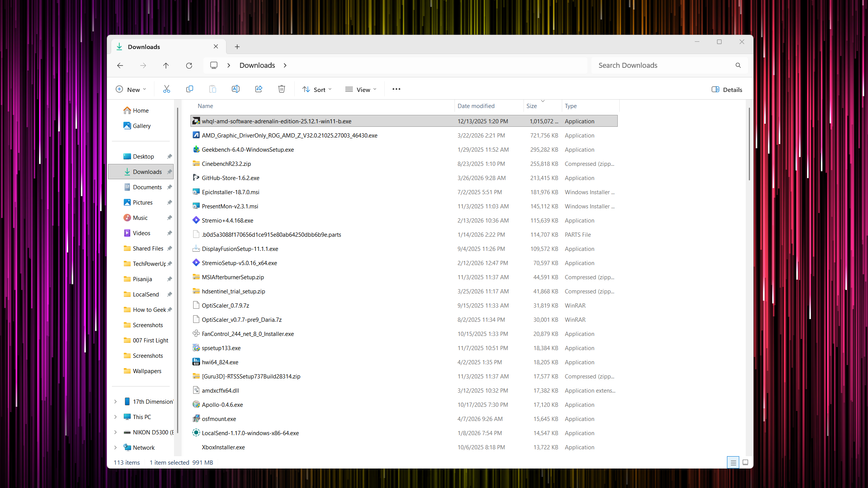Viewport: 868px width, 488px height.
Task: Select EpicInstaller-18.7.0.msi
Action: coord(404,192)
